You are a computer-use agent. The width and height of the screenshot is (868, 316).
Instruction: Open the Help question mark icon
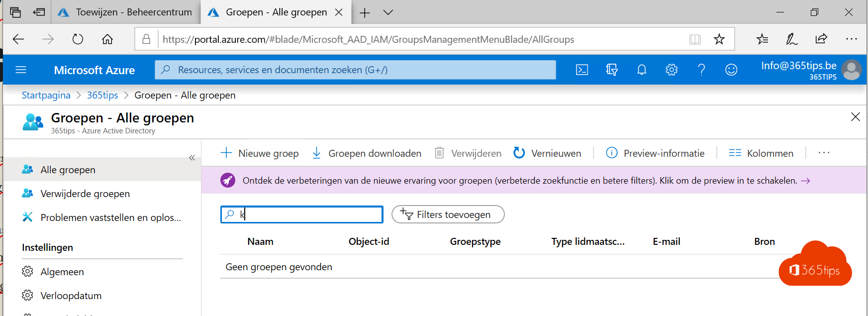click(701, 70)
